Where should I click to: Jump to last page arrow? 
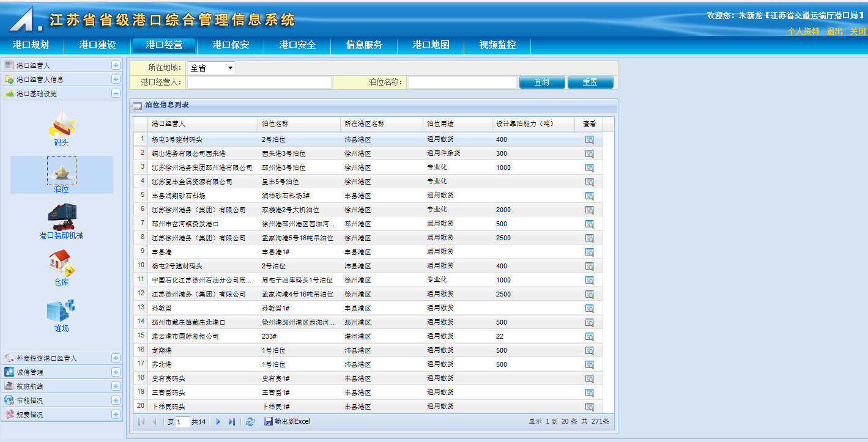point(232,422)
